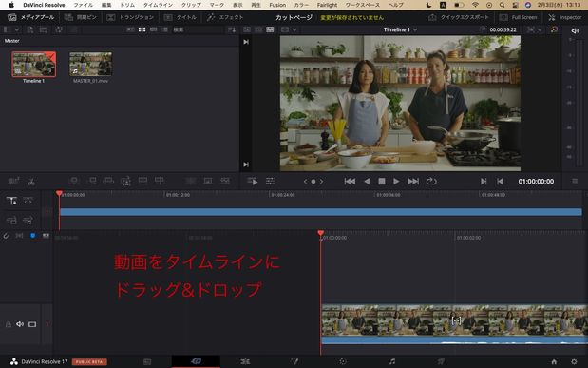Open the タイトル titles panel

(x=180, y=17)
